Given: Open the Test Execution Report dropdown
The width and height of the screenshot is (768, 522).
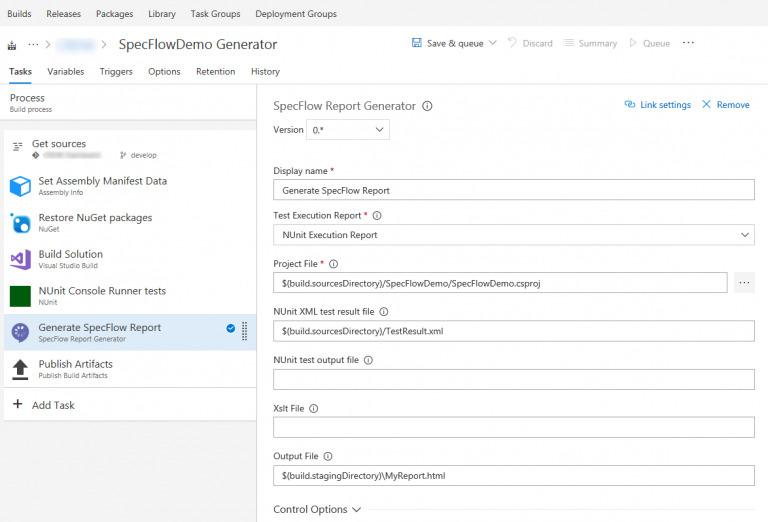Looking at the screenshot, I should 513,235.
